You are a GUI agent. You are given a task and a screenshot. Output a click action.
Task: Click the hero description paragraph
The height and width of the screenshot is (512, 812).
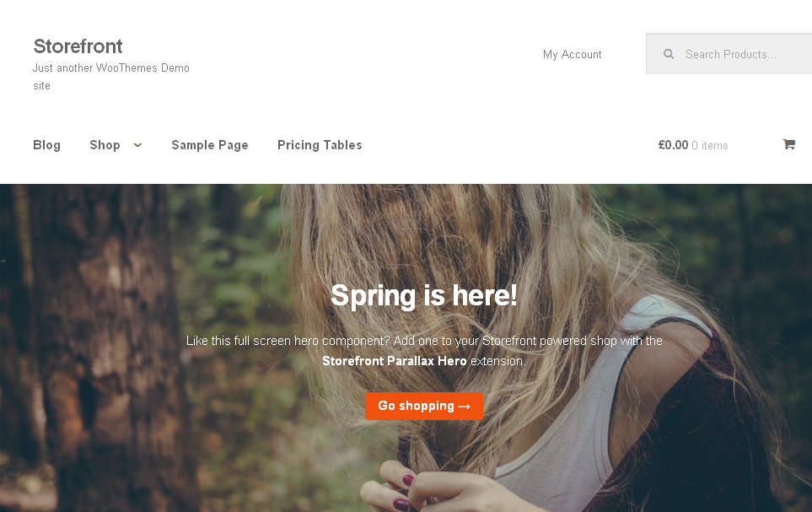(x=424, y=351)
